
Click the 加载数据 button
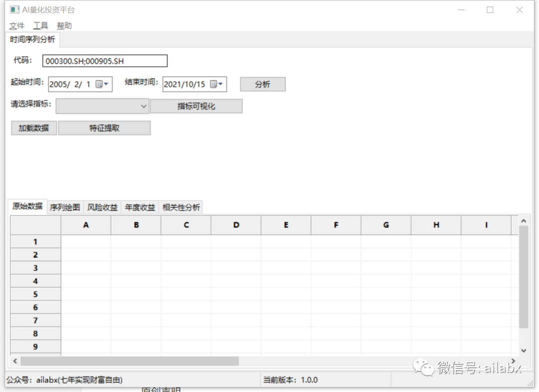coord(34,128)
